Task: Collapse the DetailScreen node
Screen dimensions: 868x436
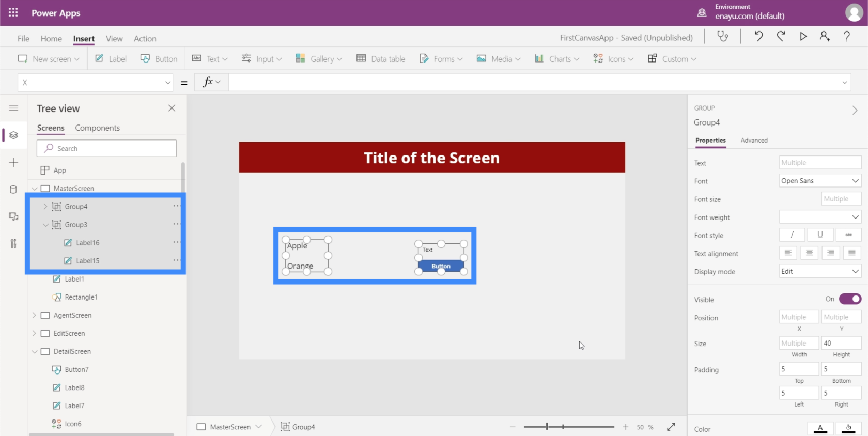Action: coord(34,351)
